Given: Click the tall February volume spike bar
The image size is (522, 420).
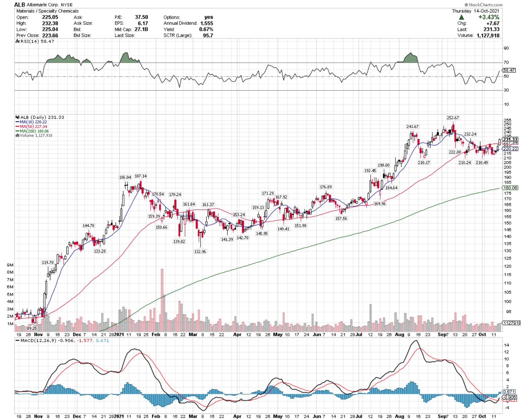Looking at the screenshot, I should pos(162,300).
